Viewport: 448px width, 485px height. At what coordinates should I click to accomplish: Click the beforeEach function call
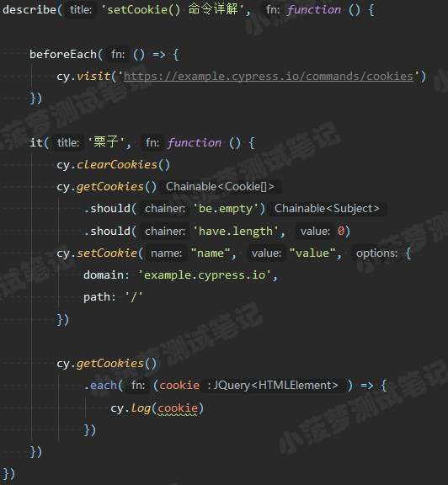click(63, 55)
